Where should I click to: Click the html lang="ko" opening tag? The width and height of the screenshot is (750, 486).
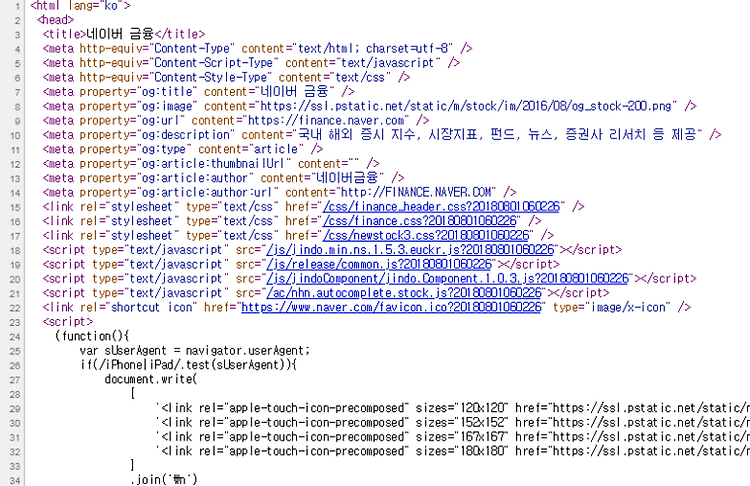click(80, 6)
